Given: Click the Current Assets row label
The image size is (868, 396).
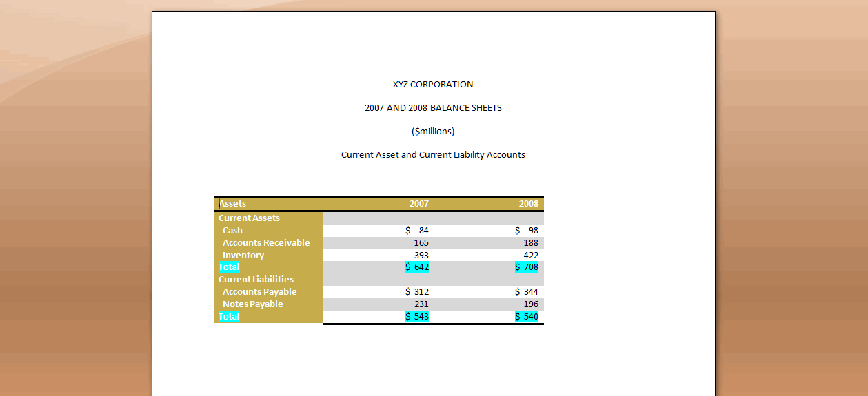Looking at the screenshot, I should [249, 218].
